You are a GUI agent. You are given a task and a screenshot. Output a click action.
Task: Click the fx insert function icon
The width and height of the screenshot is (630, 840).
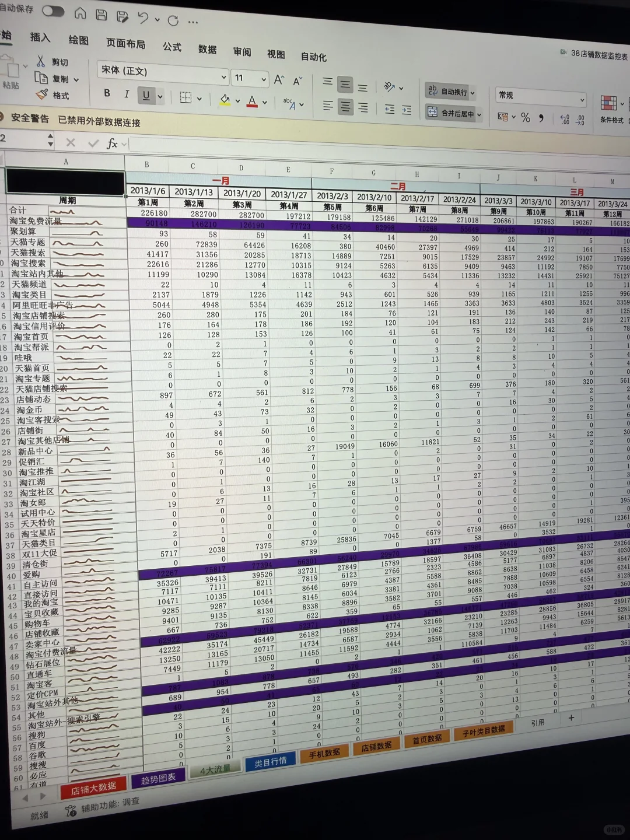112,143
